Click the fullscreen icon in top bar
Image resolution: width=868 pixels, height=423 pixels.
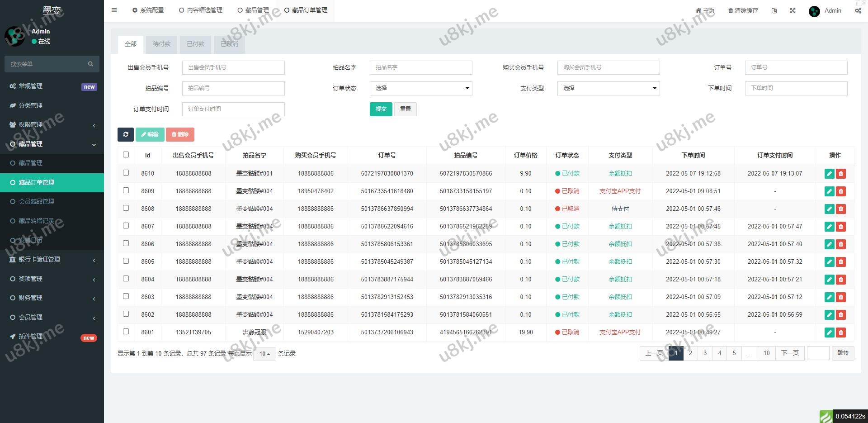tap(793, 11)
